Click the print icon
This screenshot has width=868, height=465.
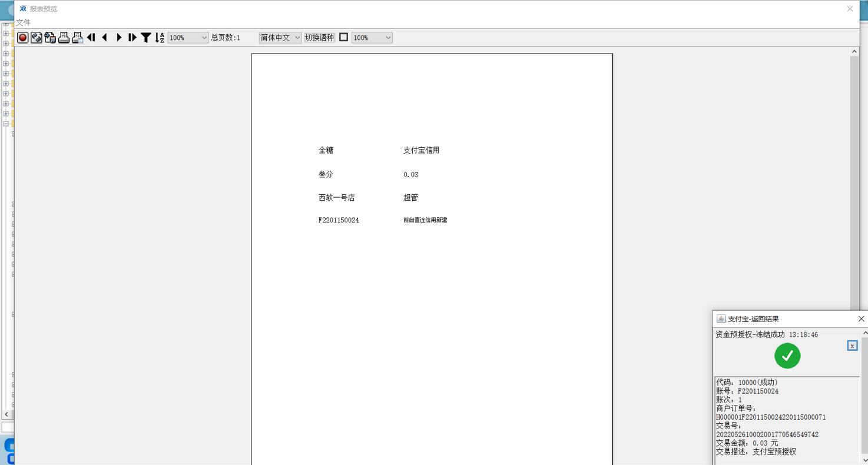click(64, 38)
